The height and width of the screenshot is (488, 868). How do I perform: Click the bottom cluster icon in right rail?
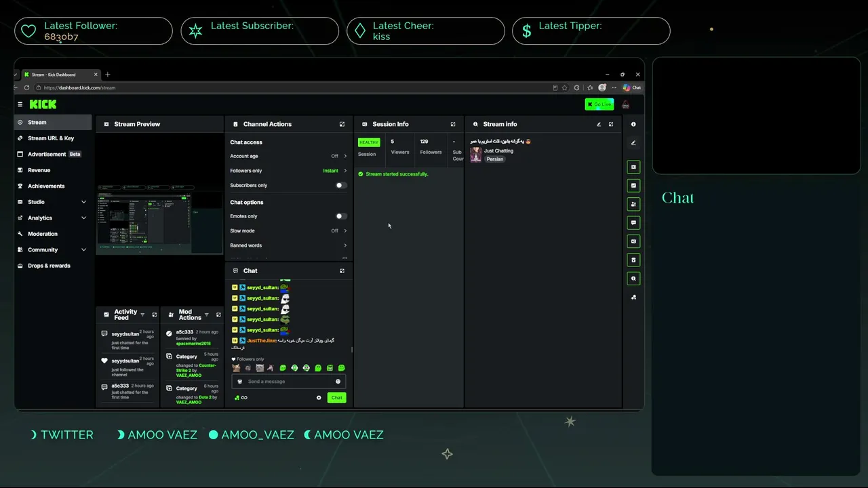tap(633, 297)
